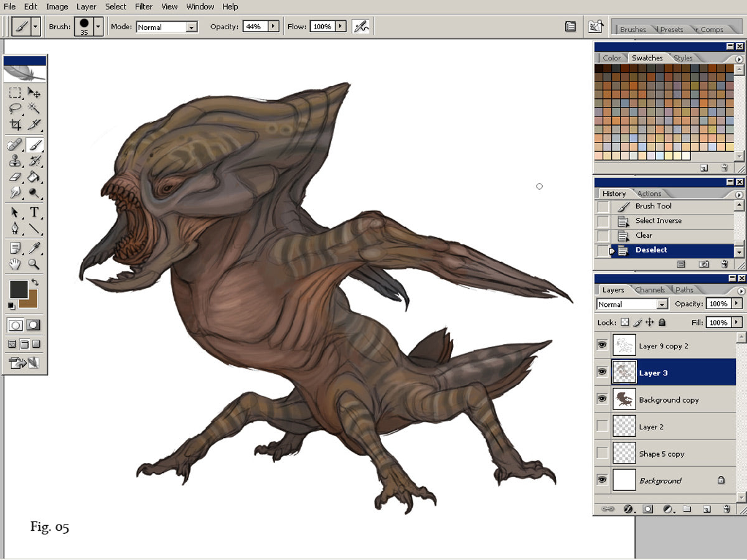The height and width of the screenshot is (560, 747).
Task: Expand the Opacity slider arrow in options bar
Action: (273, 27)
